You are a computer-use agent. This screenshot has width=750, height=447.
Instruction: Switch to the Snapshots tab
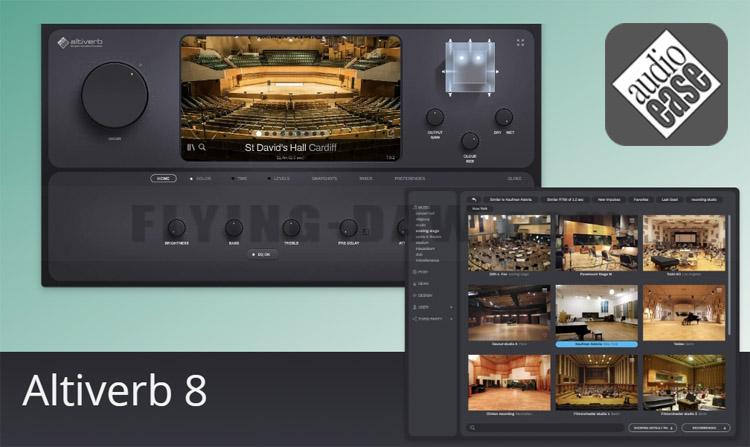pos(324,179)
